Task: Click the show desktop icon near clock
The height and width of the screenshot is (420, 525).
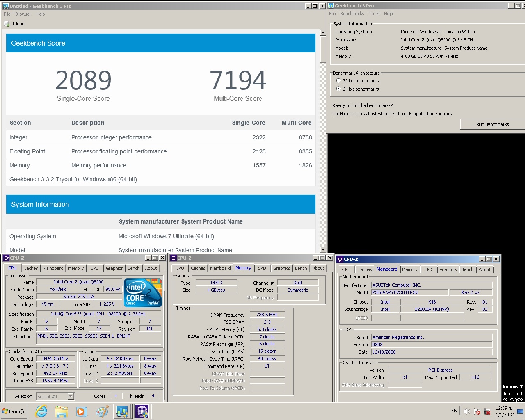Action: [x=520, y=411]
